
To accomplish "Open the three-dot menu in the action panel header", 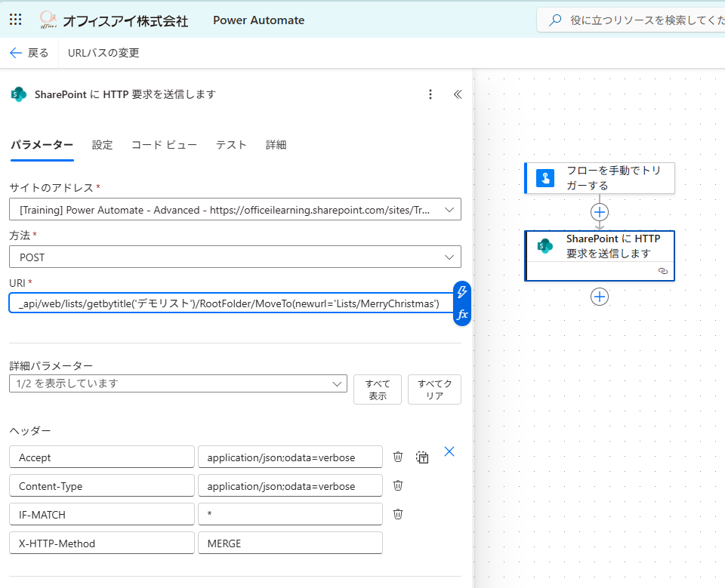I will coord(430,94).
